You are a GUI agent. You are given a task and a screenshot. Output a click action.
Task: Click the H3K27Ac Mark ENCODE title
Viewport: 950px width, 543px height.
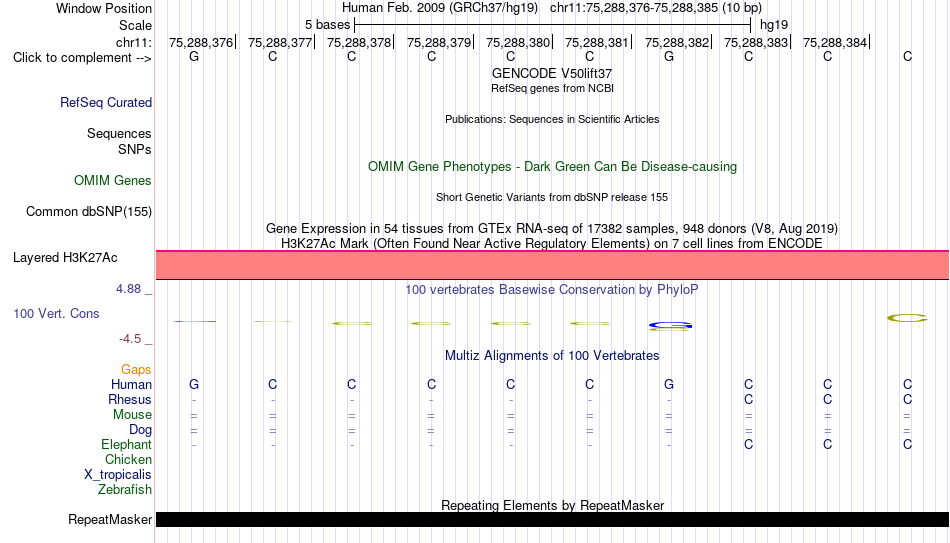pyautogui.click(x=552, y=244)
